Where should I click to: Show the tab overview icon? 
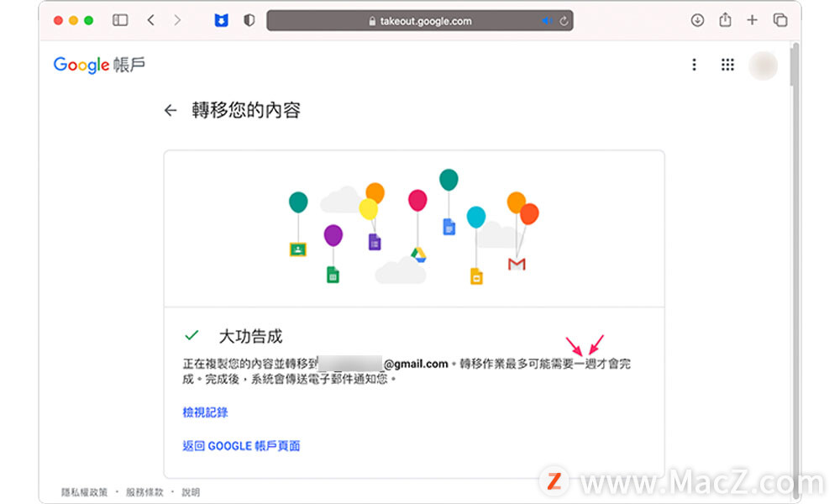click(780, 20)
